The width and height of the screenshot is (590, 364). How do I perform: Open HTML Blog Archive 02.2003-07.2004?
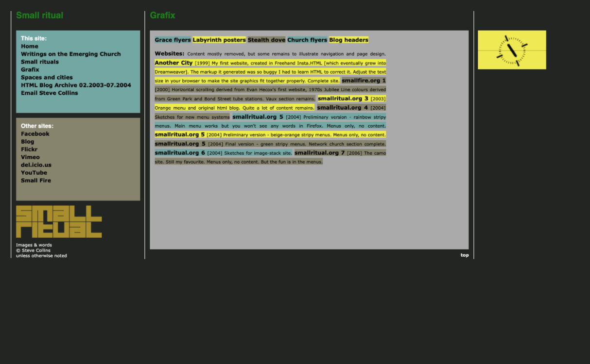point(76,85)
